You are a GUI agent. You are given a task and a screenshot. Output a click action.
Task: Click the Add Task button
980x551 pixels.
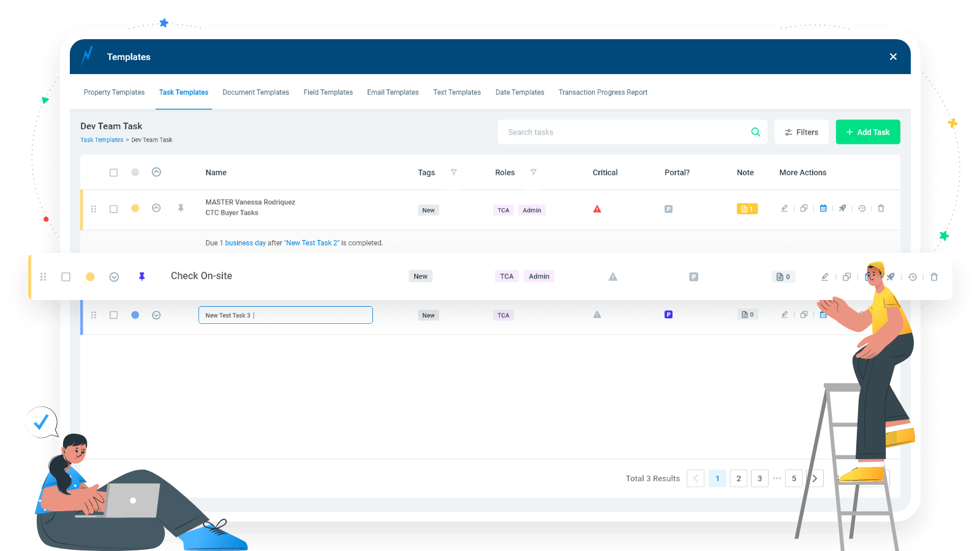point(867,132)
